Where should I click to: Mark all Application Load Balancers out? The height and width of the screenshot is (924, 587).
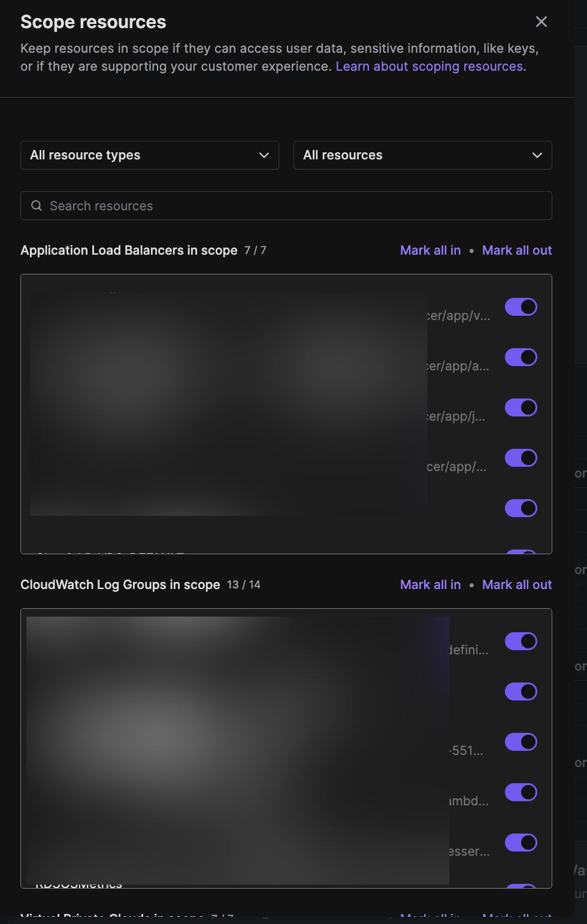(517, 250)
